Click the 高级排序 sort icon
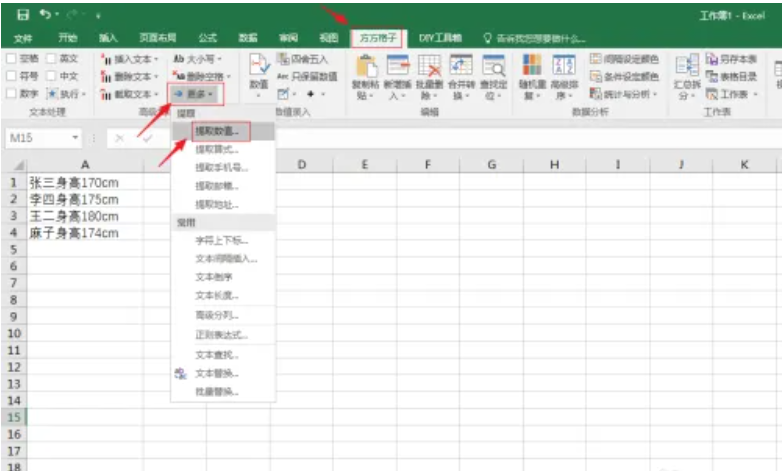 (x=564, y=66)
